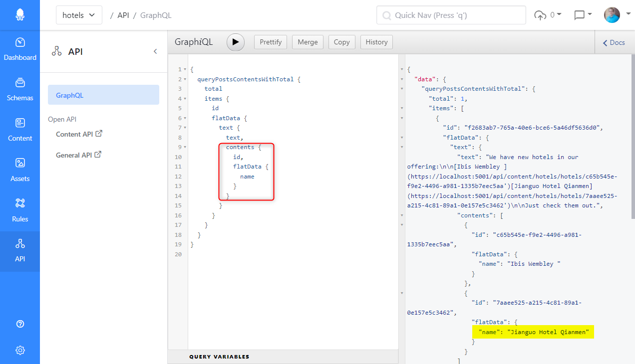The image size is (635, 364).
Task: Open the hotels app dropdown
Action: coord(79,15)
